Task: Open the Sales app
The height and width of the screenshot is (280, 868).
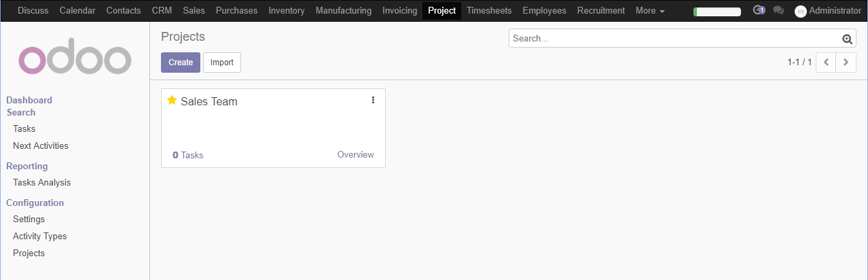Action: (x=194, y=10)
